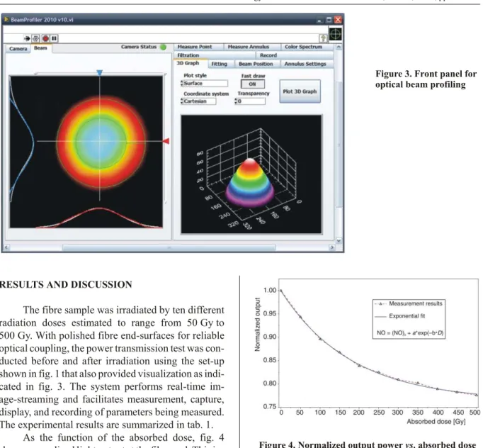
Task: Click the horizontal scrollbar left arrow
Action: click(6, 247)
